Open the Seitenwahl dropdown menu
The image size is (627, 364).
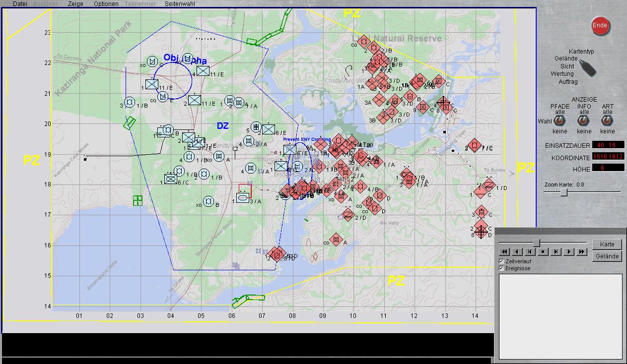(180, 4)
